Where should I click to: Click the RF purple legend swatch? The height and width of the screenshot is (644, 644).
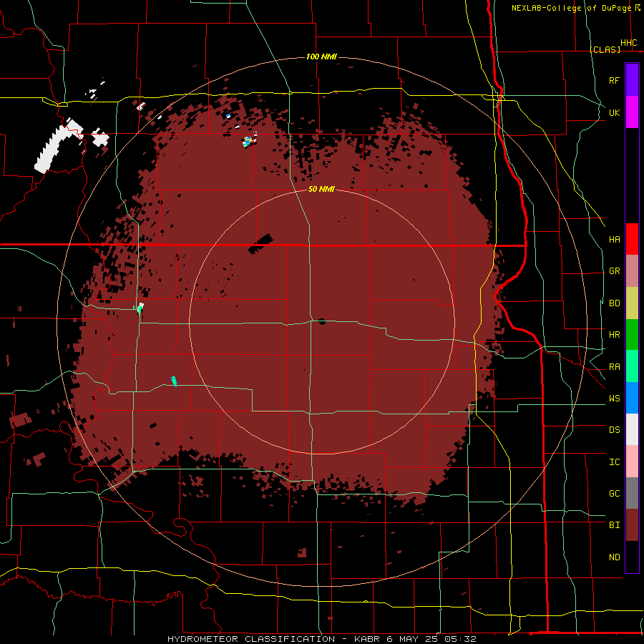point(632,80)
